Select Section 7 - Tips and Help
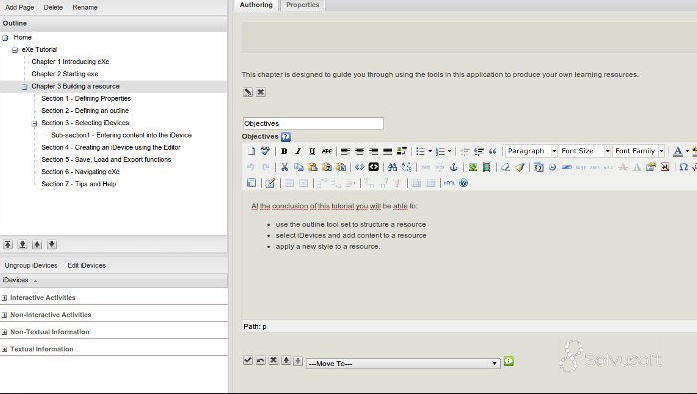Image resolution: width=697 pixels, height=394 pixels. click(79, 184)
